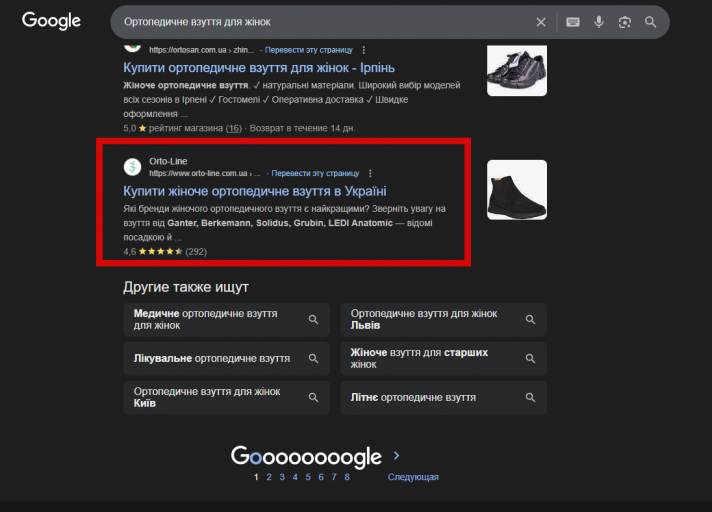The height and width of the screenshot is (512, 712).
Task: Go to results page 3
Action: coord(282,477)
